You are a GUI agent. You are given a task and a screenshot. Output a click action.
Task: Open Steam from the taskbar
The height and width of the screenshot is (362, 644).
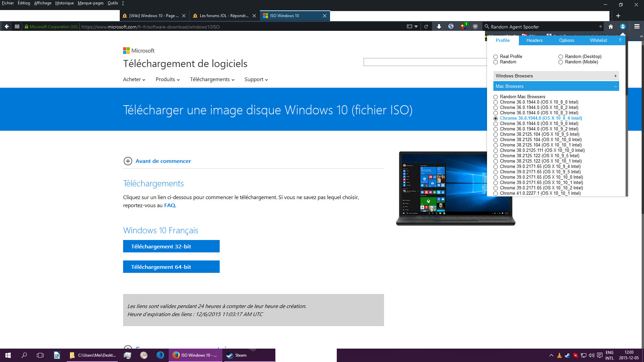249,355
